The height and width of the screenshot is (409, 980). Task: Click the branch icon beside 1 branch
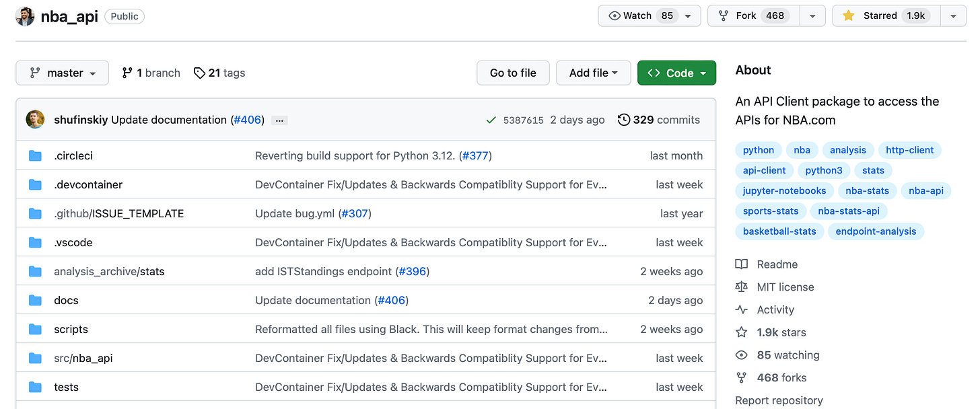pyautogui.click(x=127, y=73)
